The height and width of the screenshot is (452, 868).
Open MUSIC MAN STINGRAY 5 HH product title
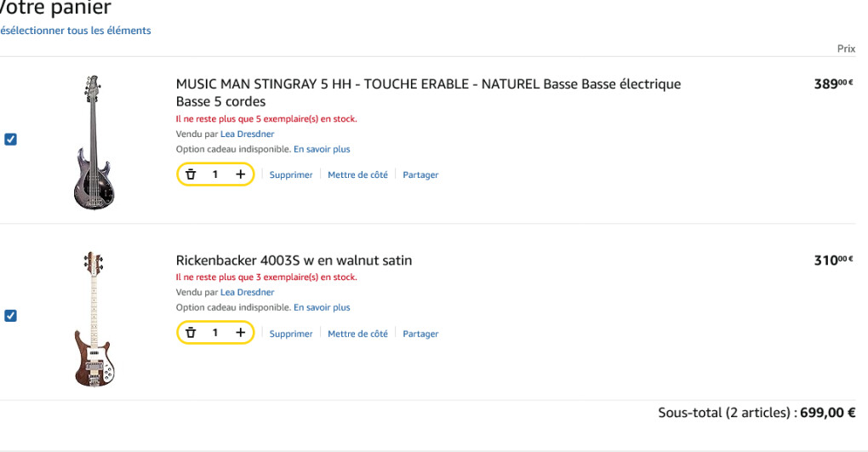[x=428, y=84]
